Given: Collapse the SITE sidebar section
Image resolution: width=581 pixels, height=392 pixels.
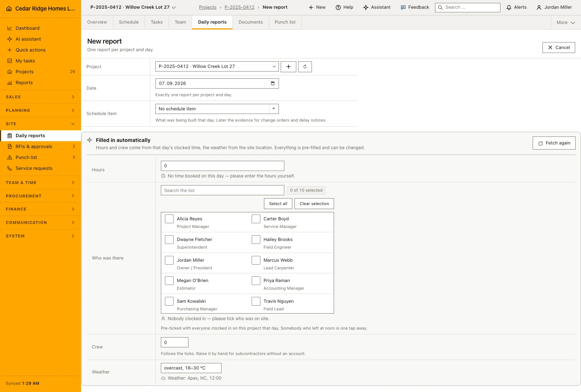Looking at the screenshot, I should (40, 124).
